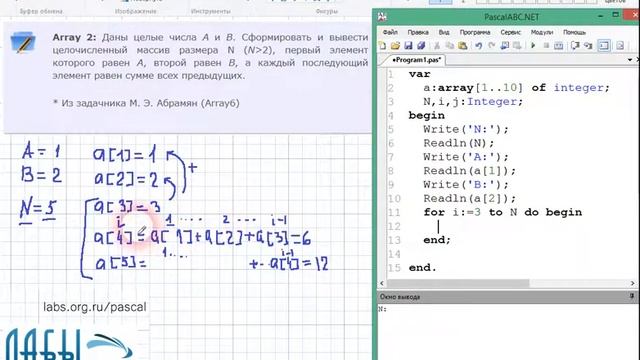This screenshot has width=640, height=360.
Task: Click the line Readln(N);
Action: click(458, 143)
